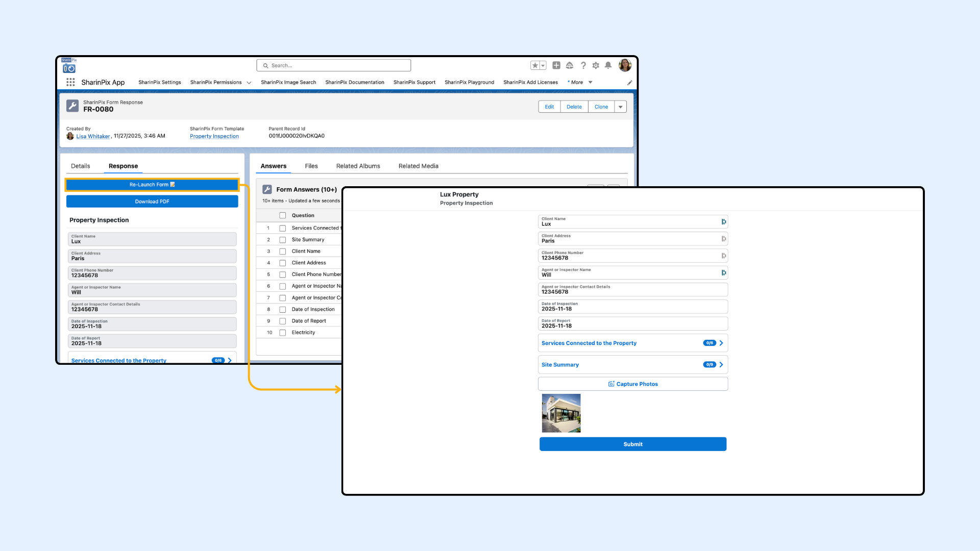Click the global actions plus icon
Viewport: 980px width, 551px height.
[x=556, y=65]
